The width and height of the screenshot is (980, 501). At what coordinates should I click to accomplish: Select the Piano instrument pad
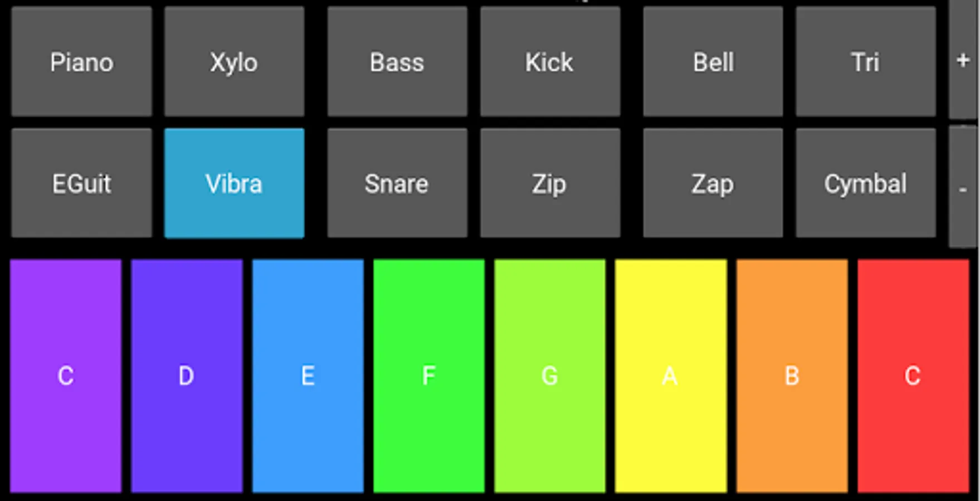pos(81,62)
